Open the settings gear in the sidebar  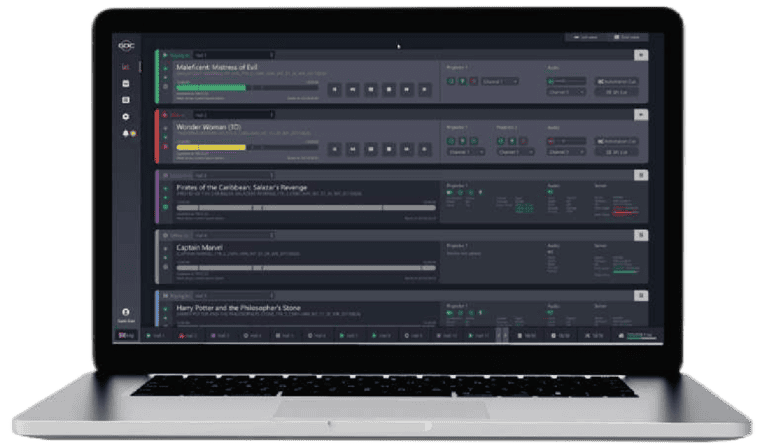(126, 117)
